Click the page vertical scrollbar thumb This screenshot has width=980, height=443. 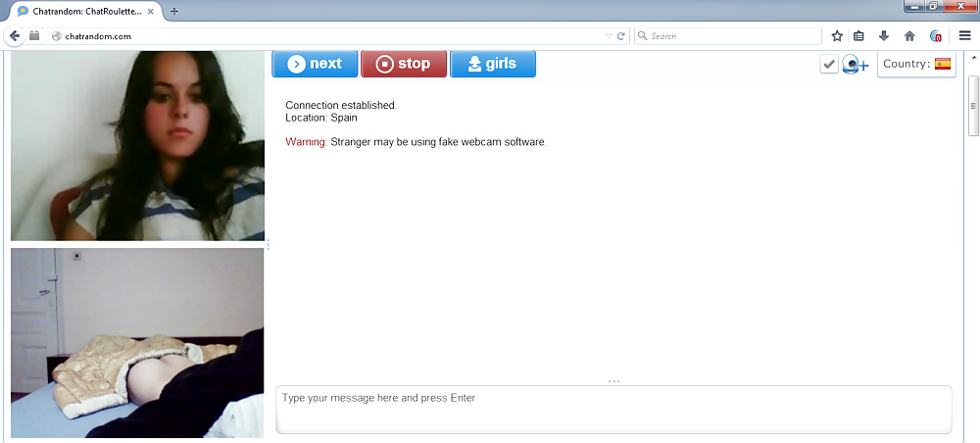tap(973, 105)
